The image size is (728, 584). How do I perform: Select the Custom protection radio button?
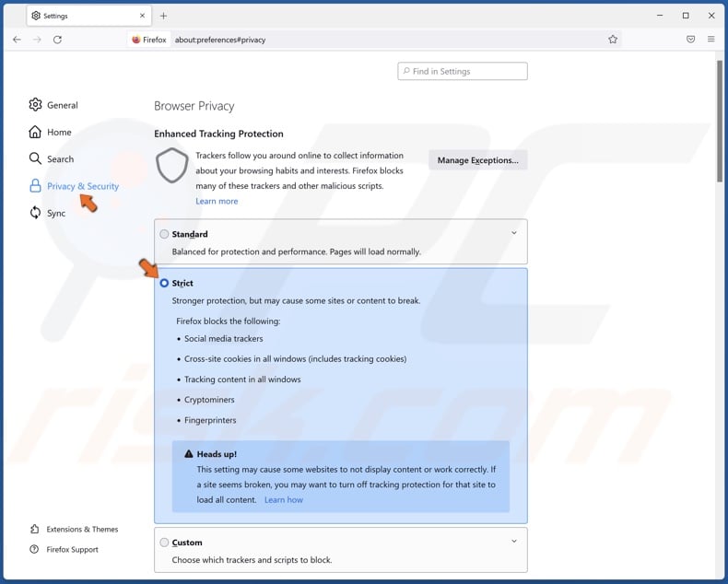pyautogui.click(x=164, y=543)
